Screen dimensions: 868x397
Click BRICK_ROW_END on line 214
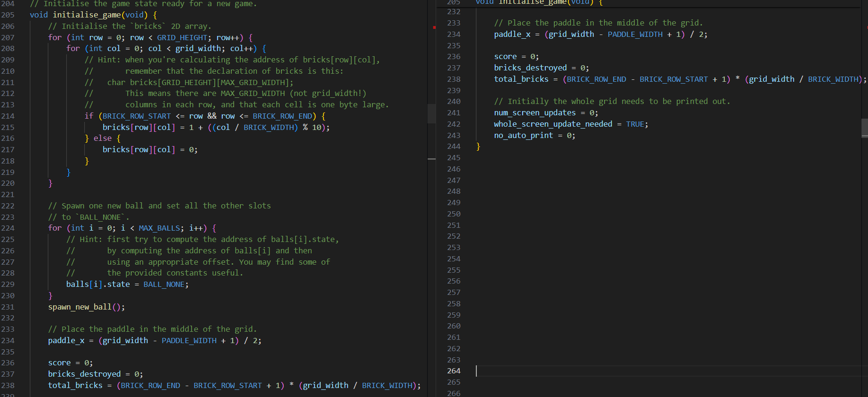(282, 116)
